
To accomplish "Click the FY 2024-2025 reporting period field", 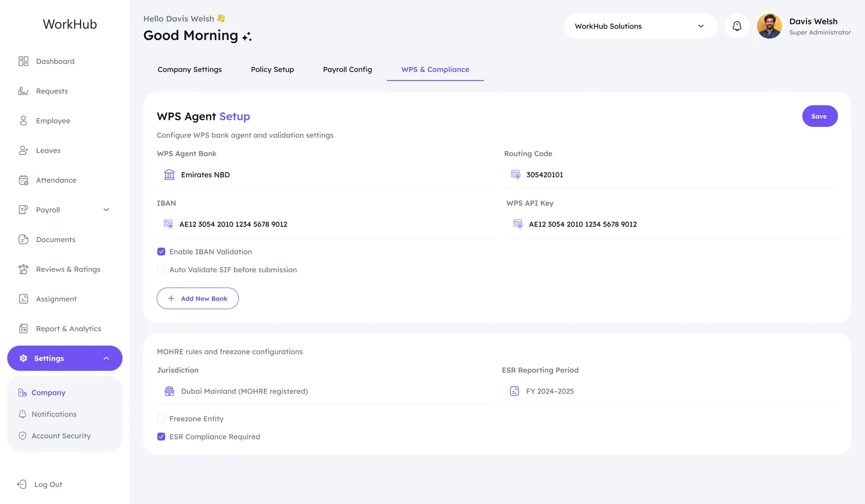I will (x=670, y=391).
